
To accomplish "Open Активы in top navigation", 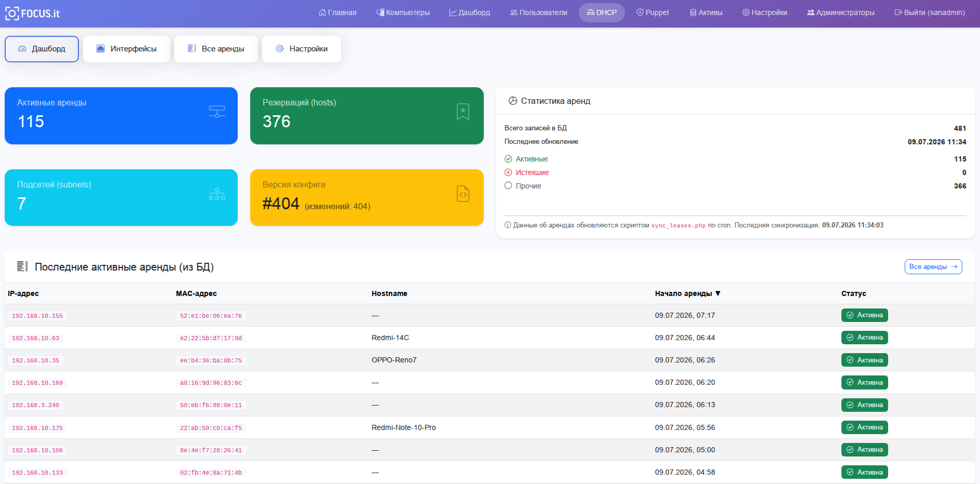I will pyautogui.click(x=706, y=12).
